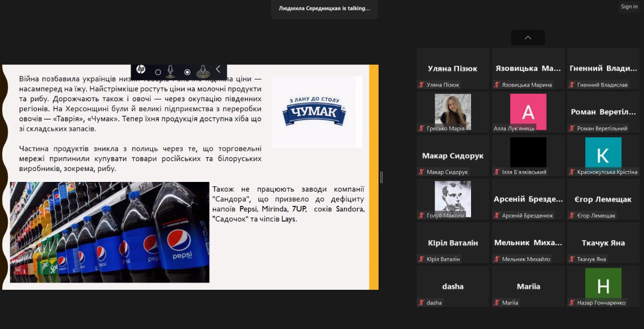Select the narrow-beam microphone mode icon
The image size is (644, 329).
tap(170, 71)
